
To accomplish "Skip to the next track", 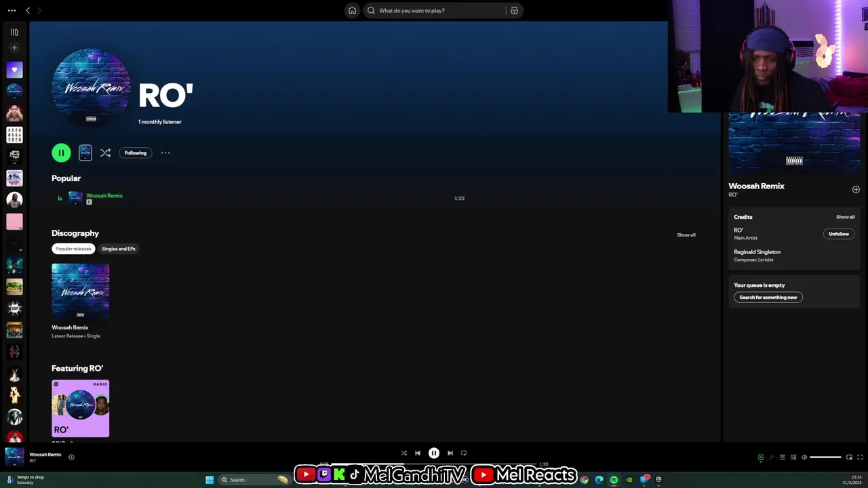I will tap(450, 453).
